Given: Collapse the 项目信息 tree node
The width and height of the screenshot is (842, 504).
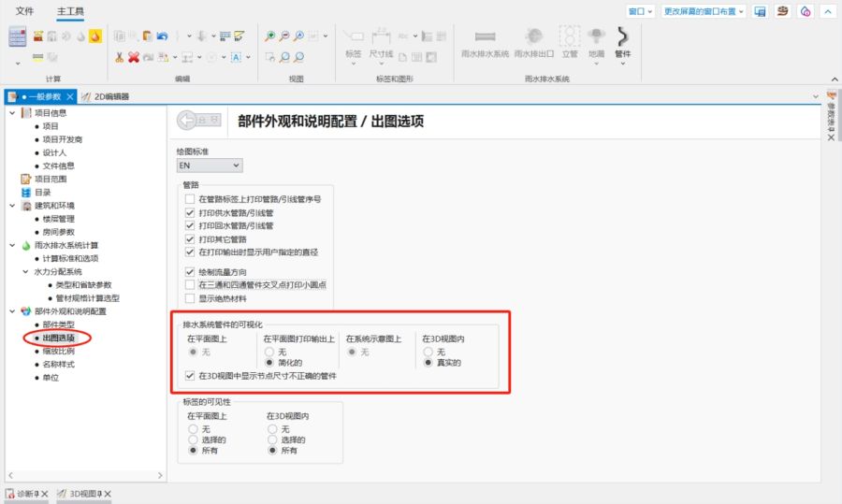Looking at the screenshot, I should tap(11, 112).
